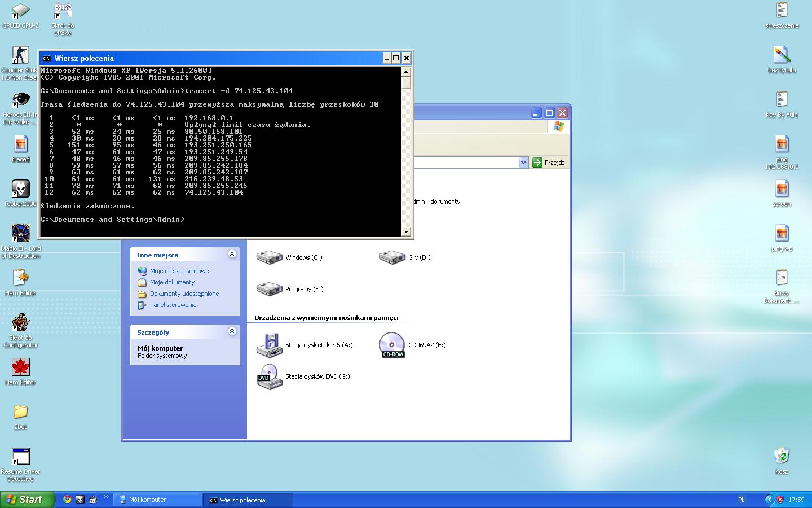Open the address bar dropdown in Mój komputer
The width and height of the screenshot is (812, 508).
523,163
